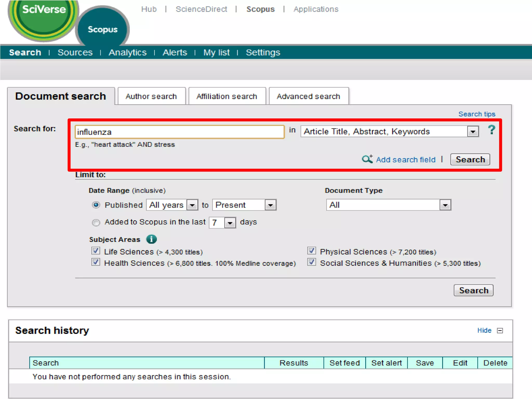Open the All years dropdown
The image size is (532, 399).
pos(192,205)
